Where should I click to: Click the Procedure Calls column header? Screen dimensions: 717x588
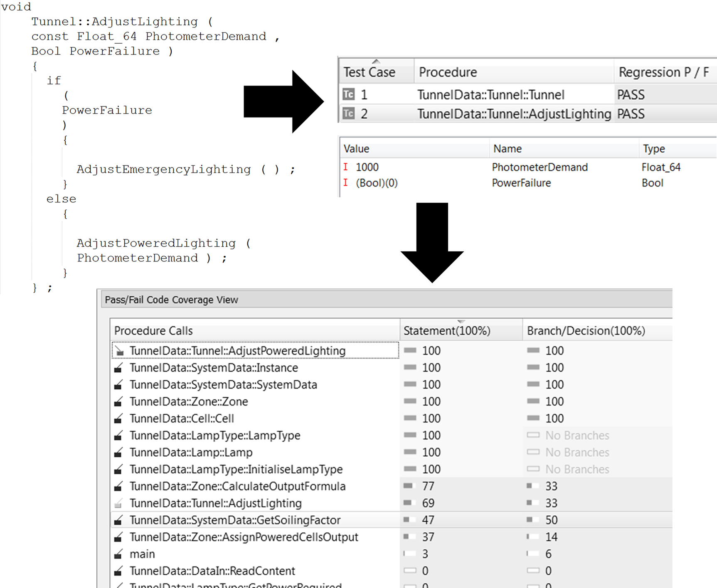click(255, 330)
